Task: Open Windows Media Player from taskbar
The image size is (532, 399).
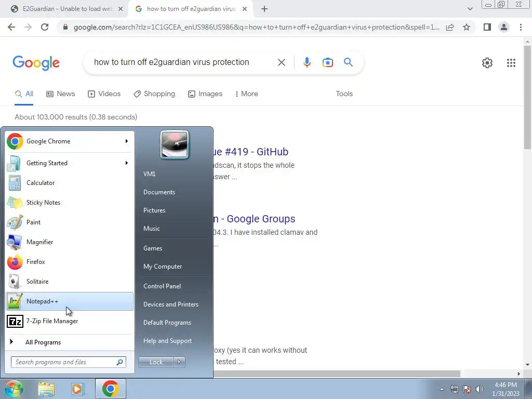Action: [x=77, y=389]
